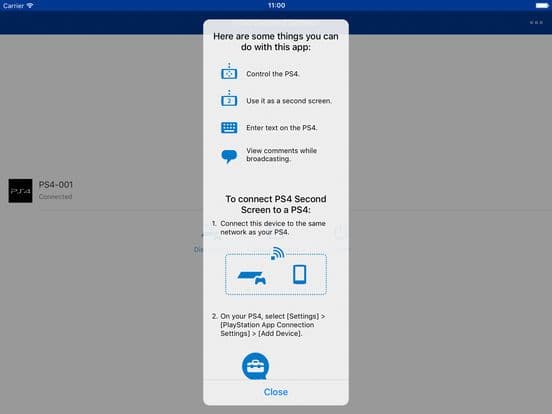Click the Carrier label in status bar
The height and width of the screenshot is (414, 552).
[13, 6]
